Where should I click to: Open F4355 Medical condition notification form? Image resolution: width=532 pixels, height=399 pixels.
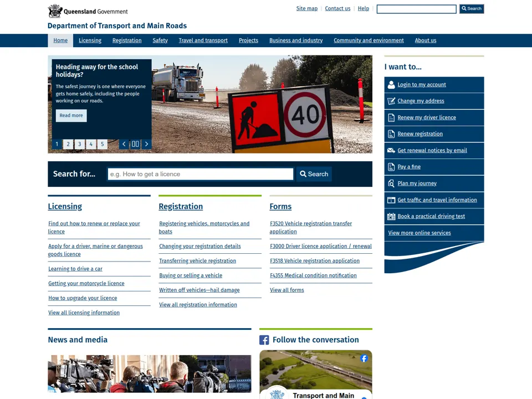click(313, 275)
